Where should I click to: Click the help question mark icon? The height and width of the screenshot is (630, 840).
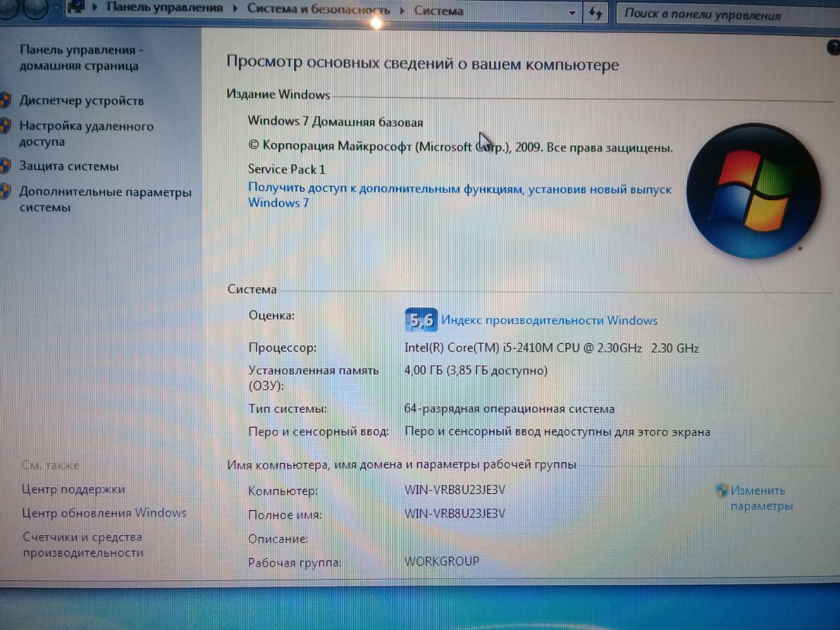click(833, 47)
